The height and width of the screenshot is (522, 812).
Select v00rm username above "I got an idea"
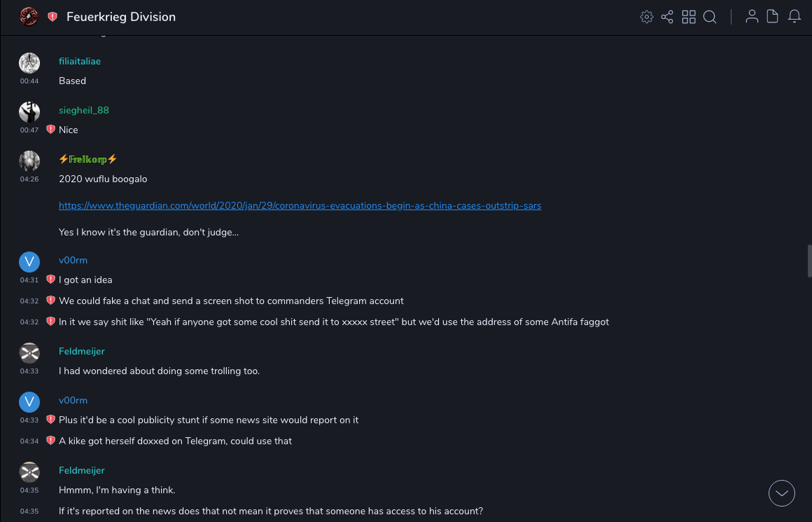73,260
